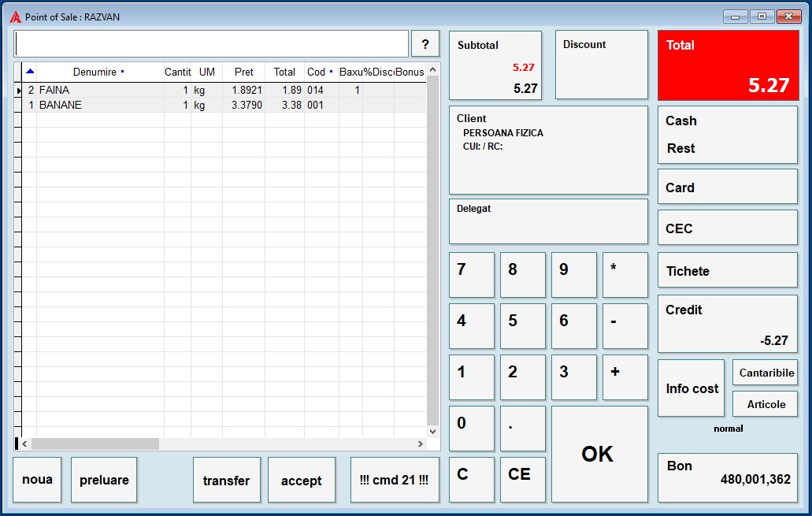Choose Tichete payment method
This screenshot has width=812, height=516.
(727, 270)
